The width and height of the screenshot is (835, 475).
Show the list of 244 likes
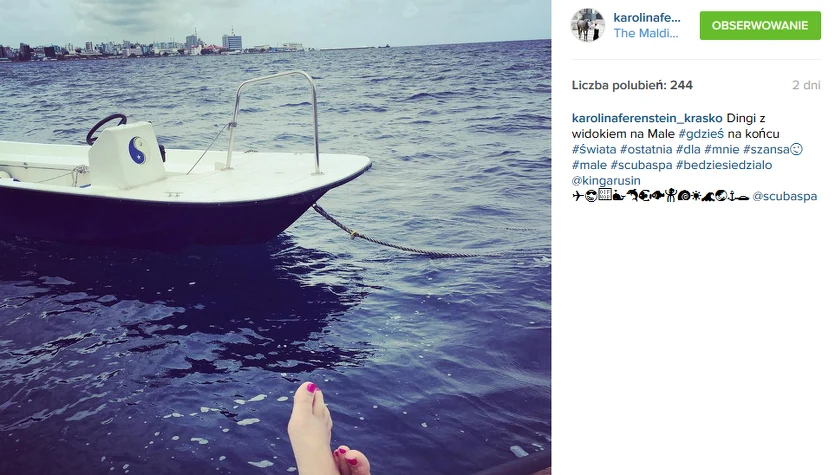pyautogui.click(x=632, y=85)
